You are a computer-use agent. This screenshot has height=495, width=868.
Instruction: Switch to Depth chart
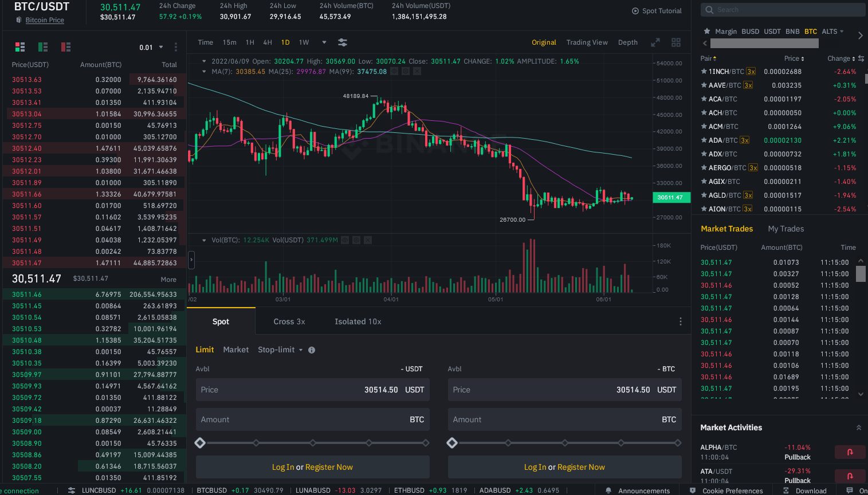(x=628, y=42)
